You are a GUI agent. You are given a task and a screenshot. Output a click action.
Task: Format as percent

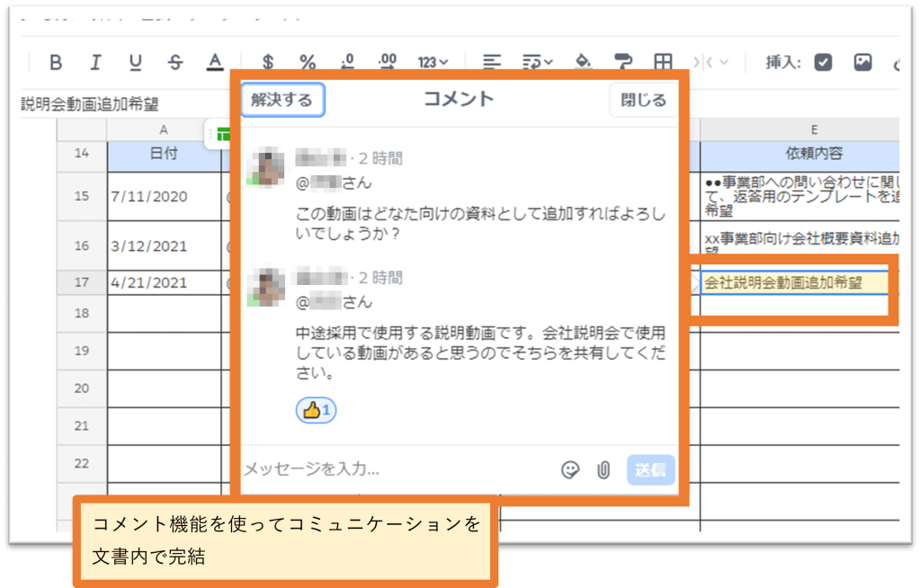[x=308, y=62]
